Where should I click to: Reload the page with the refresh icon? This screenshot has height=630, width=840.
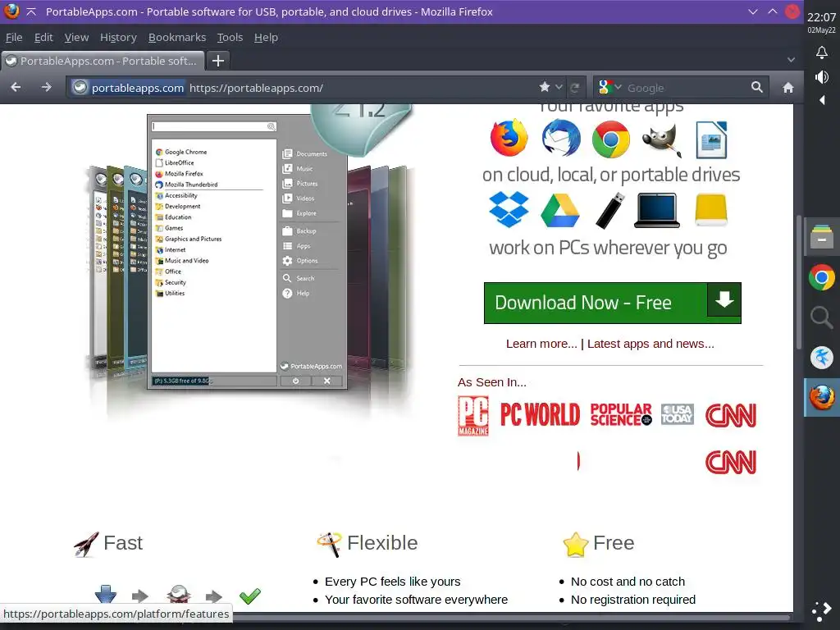pyautogui.click(x=575, y=88)
